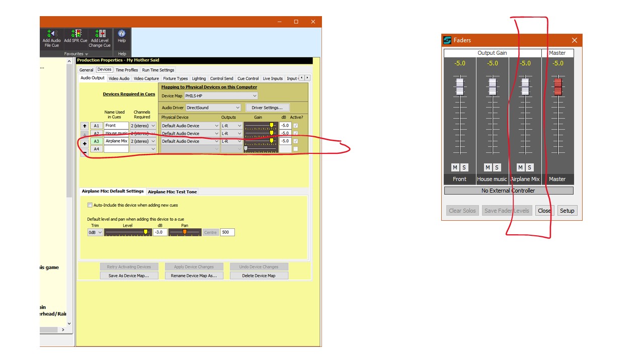Screen dimensions: 644x362
Task: Mute the Front fader channel
Action: [455, 167]
